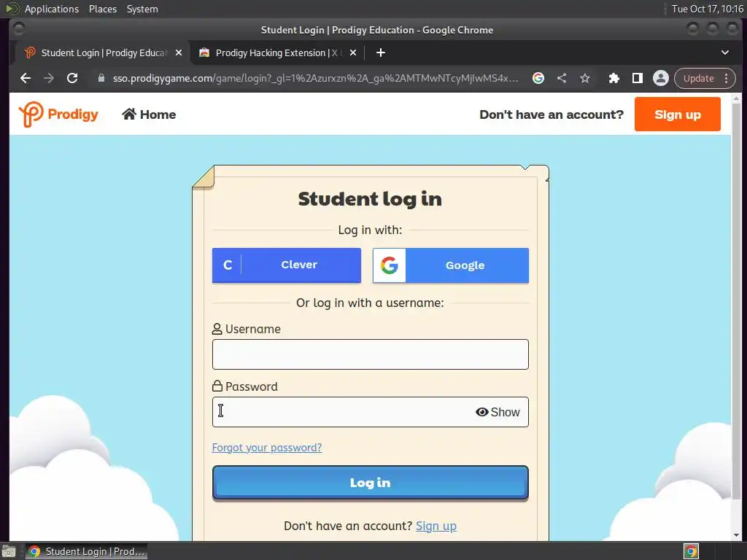The image size is (747, 560).
Task: Click the Chrome icon in bottom-right tray
Action: [x=691, y=551]
